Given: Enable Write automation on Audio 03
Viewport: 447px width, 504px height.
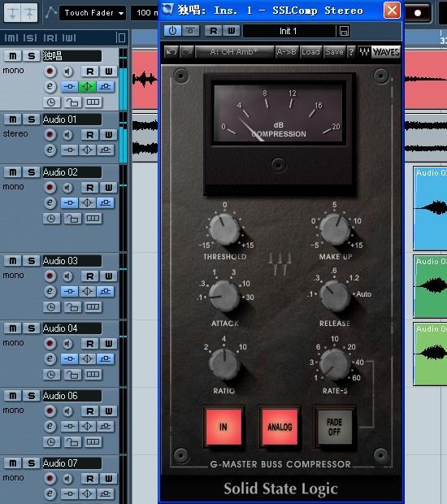Looking at the screenshot, I should click(x=109, y=276).
